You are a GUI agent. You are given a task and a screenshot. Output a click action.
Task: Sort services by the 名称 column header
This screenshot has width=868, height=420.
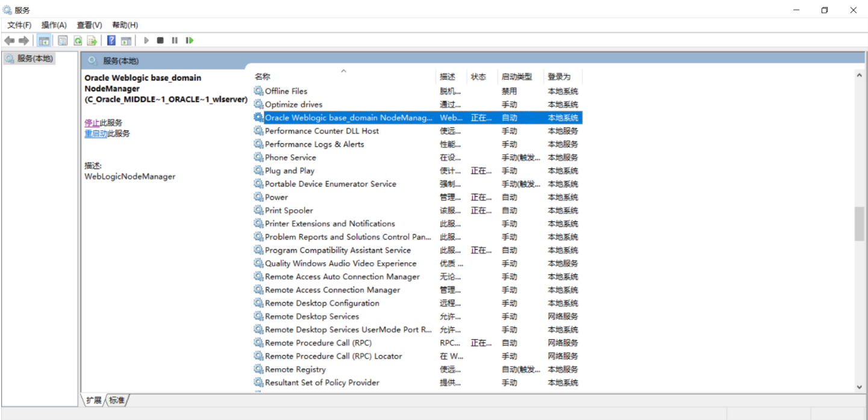click(261, 76)
